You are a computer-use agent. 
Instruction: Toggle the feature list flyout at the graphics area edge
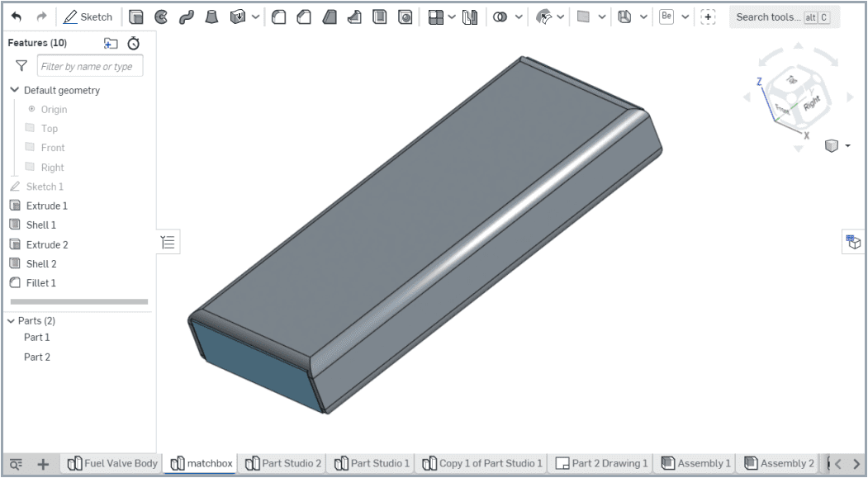[x=168, y=241]
